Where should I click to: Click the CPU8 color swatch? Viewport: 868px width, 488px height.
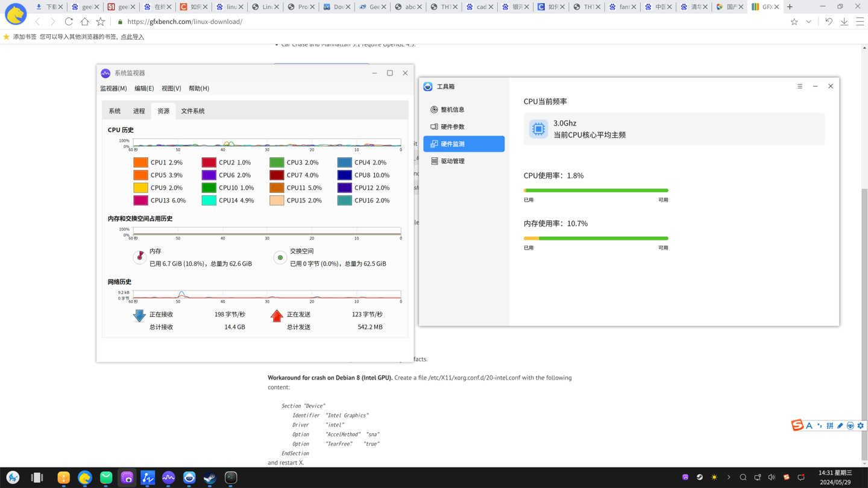[x=344, y=175]
